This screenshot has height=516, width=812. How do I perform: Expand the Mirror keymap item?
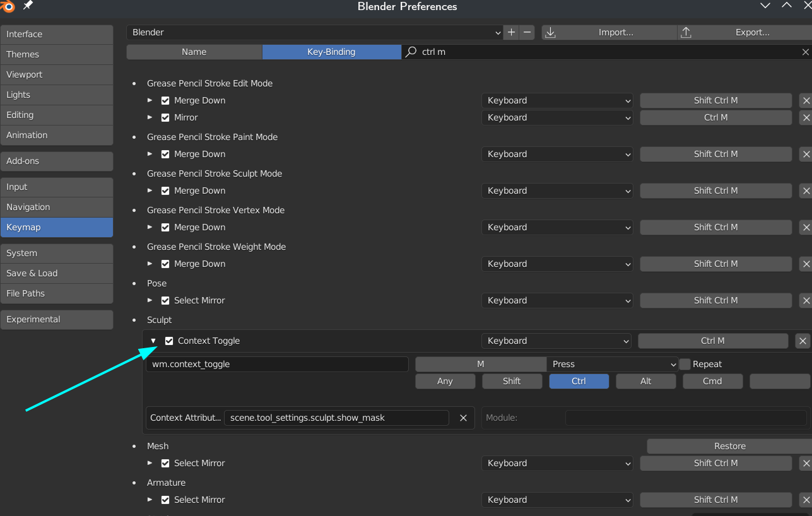tap(150, 117)
